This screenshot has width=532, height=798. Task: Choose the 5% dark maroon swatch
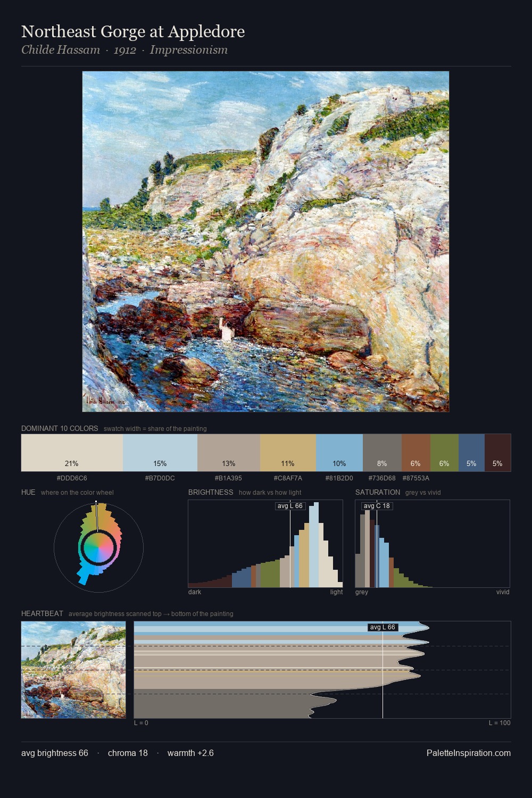[497, 453]
